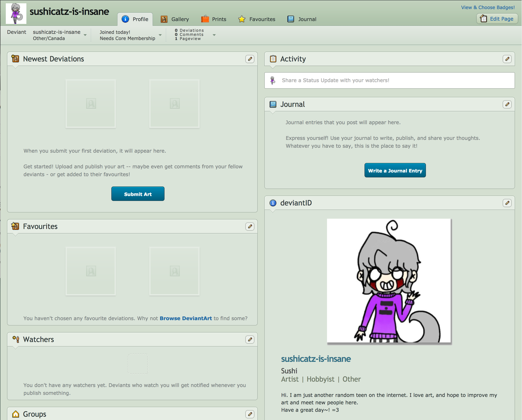Click the Edit Page house icon

pos(483,18)
